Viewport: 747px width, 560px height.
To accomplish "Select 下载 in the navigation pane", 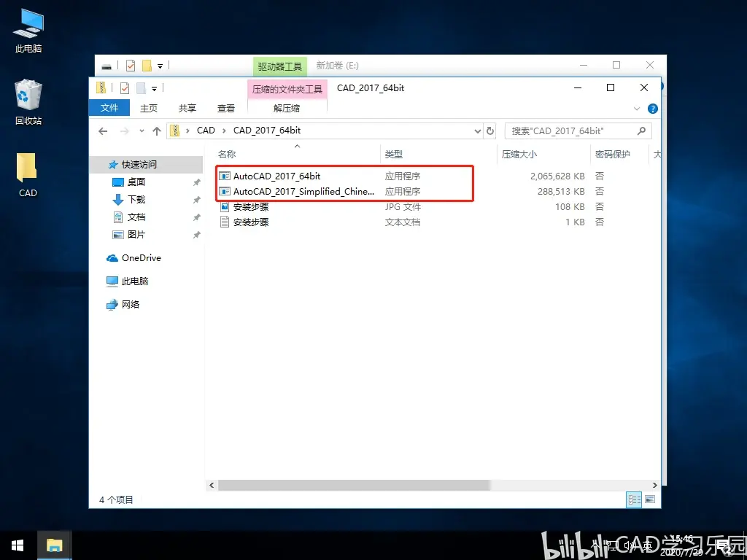I will [x=136, y=200].
